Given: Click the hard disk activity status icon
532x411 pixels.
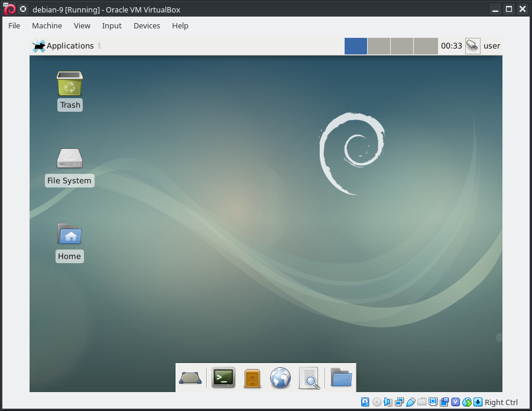Looking at the screenshot, I should 365,402.
